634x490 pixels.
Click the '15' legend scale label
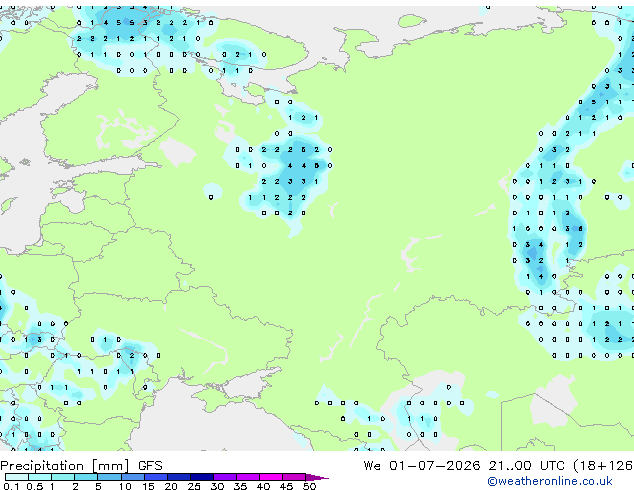tap(148, 486)
